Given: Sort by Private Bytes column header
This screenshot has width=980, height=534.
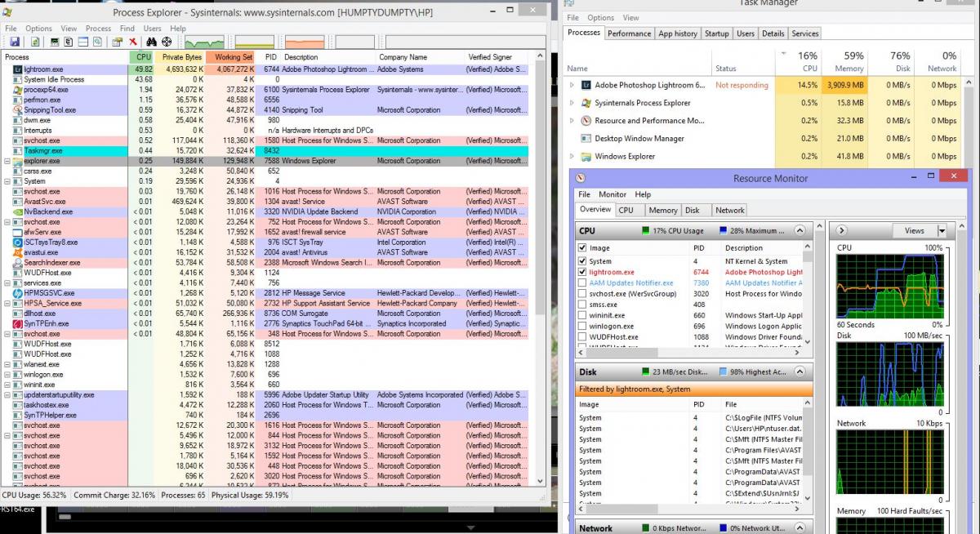Looking at the screenshot, I should 181,57.
